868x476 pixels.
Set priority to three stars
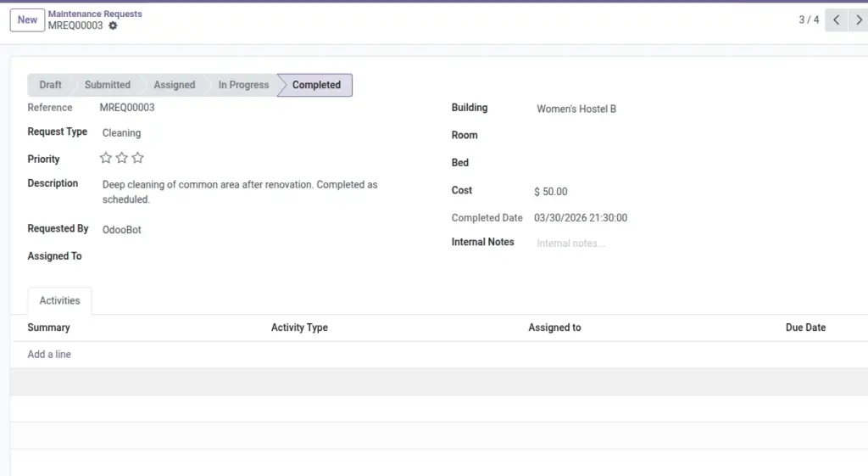(138, 158)
